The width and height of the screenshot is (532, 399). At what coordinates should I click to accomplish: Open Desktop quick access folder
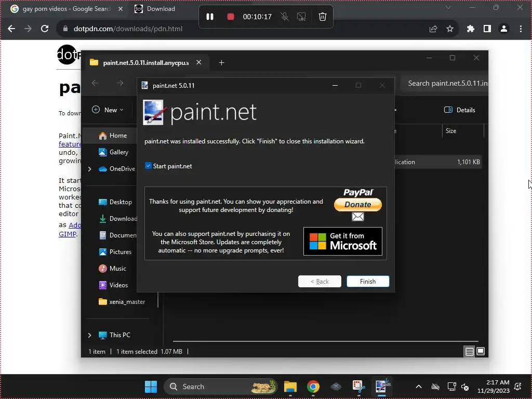coord(115,202)
